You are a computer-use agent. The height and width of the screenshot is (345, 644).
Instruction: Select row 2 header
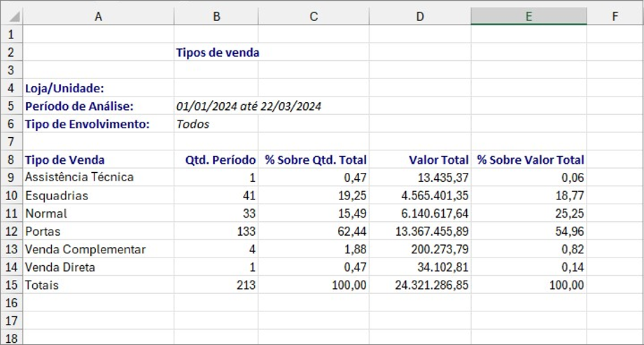pos(10,52)
